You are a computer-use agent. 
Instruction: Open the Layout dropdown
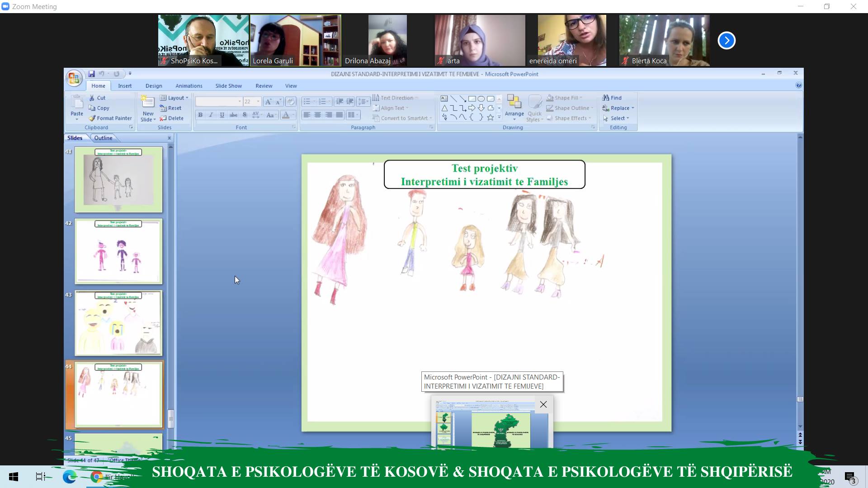tap(174, 98)
